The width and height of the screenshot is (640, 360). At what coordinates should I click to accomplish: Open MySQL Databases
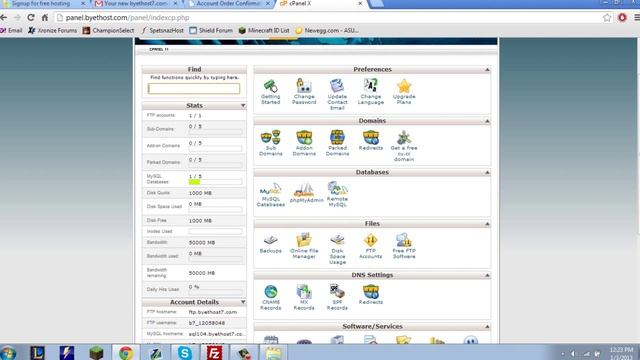tap(271, 194)
